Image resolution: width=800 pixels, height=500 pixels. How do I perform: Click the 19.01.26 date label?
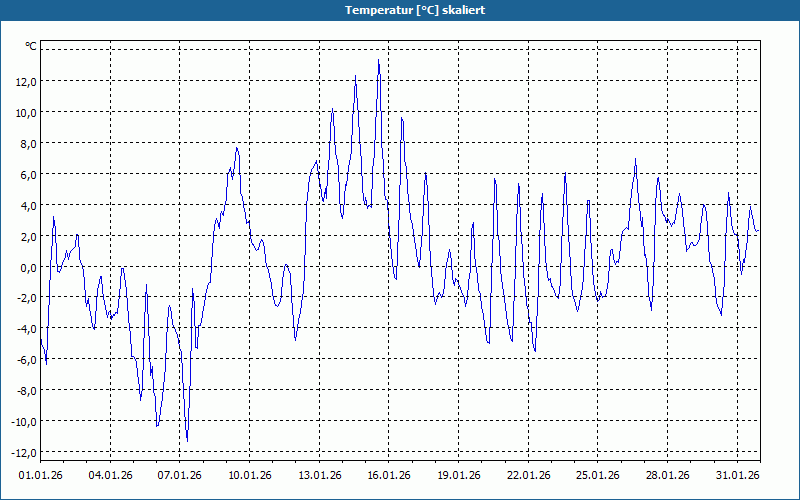pos(459,476)
